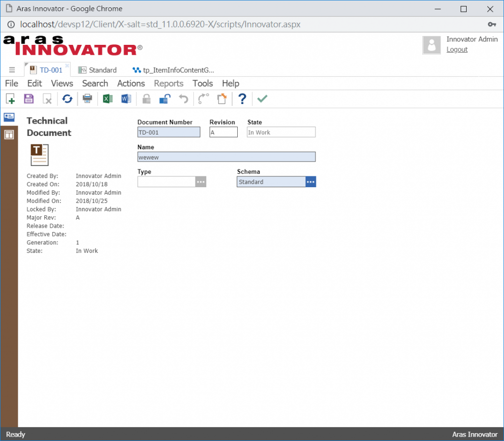Click the Ready status bar text
504x441 pixels.
point(15,435)
